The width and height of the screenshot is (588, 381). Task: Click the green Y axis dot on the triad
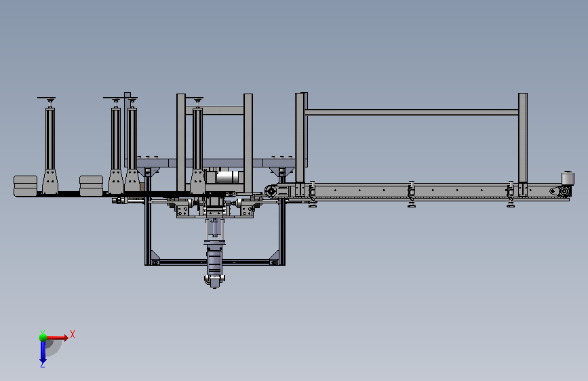pyautogui.click(x=43, y=338)
